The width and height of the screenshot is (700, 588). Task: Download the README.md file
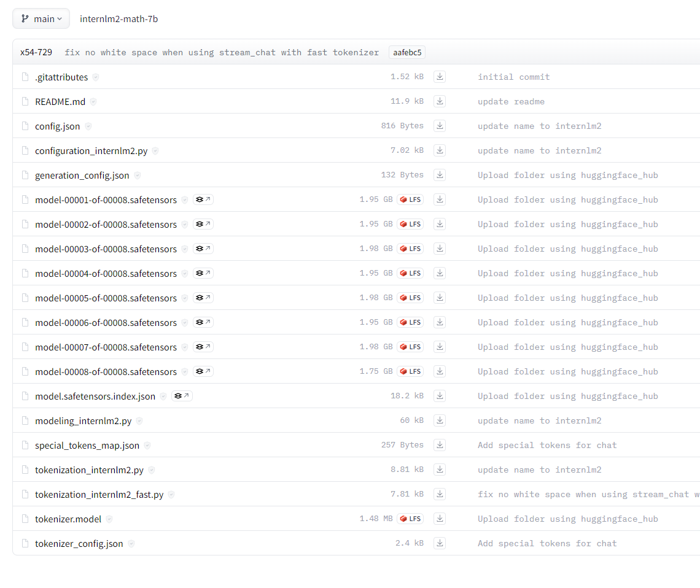(440, 101)
